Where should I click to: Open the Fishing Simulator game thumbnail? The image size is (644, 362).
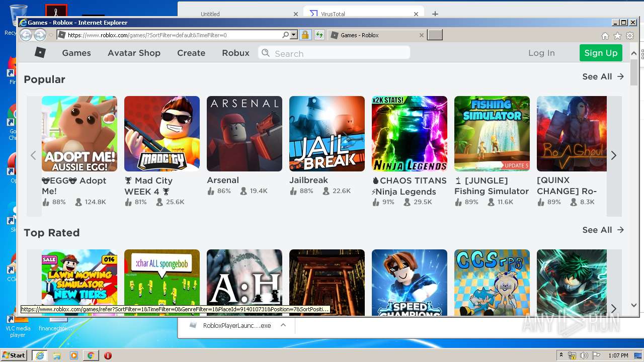[x=492, y=134]
